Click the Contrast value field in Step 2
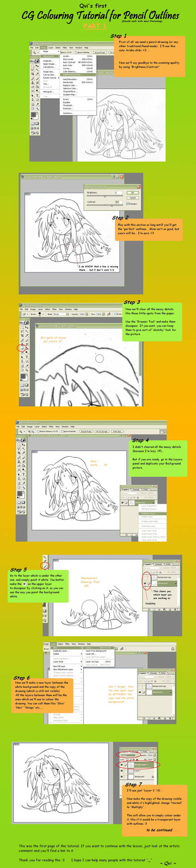Viewport: 196px width, 868px height. point(119,202)
